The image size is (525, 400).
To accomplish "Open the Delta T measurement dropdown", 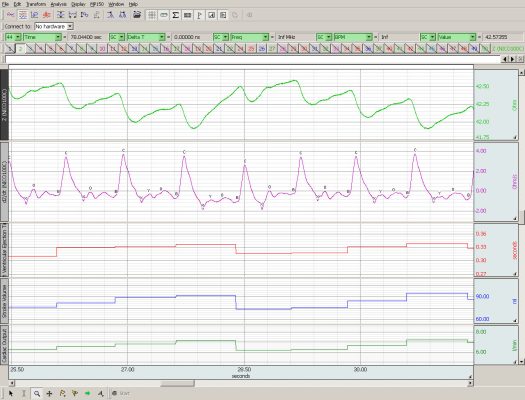I will pos(146,37).
